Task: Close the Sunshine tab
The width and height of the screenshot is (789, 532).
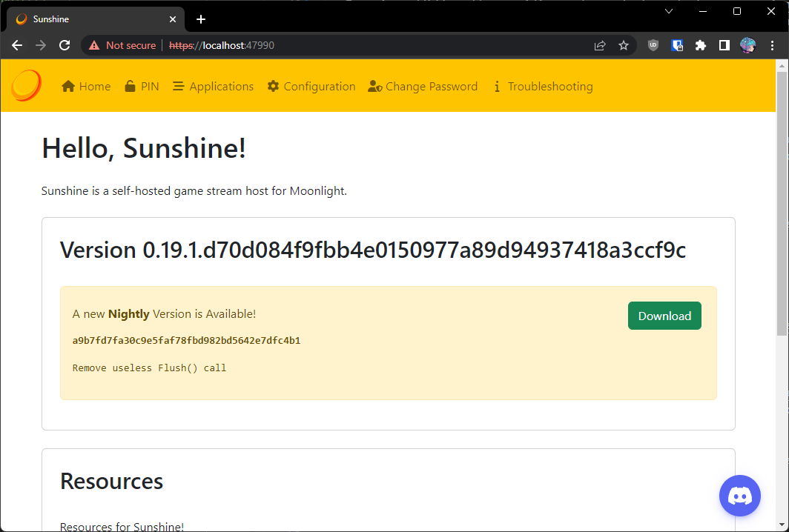Action: tap(173, 19)
